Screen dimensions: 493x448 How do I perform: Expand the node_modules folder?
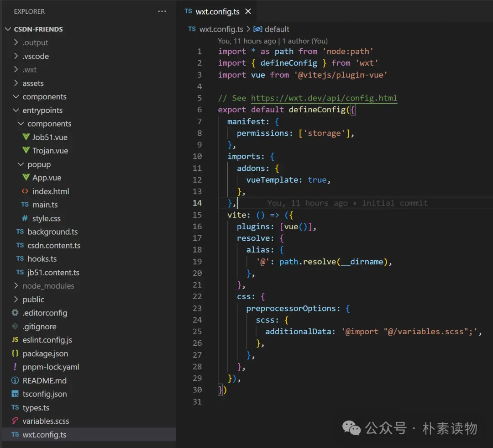16,286
